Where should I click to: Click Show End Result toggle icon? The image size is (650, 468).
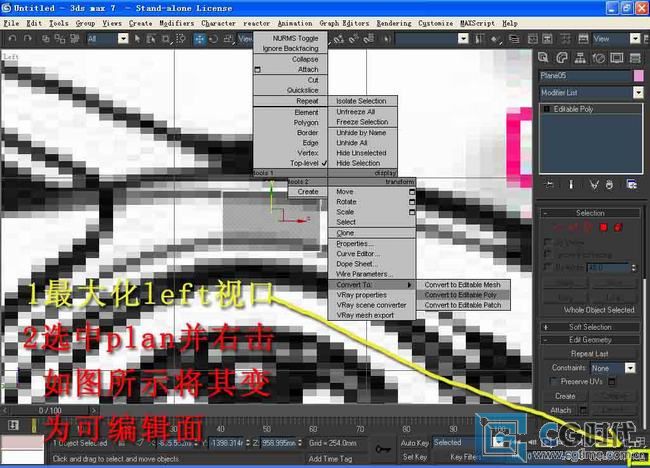(571, 184)
